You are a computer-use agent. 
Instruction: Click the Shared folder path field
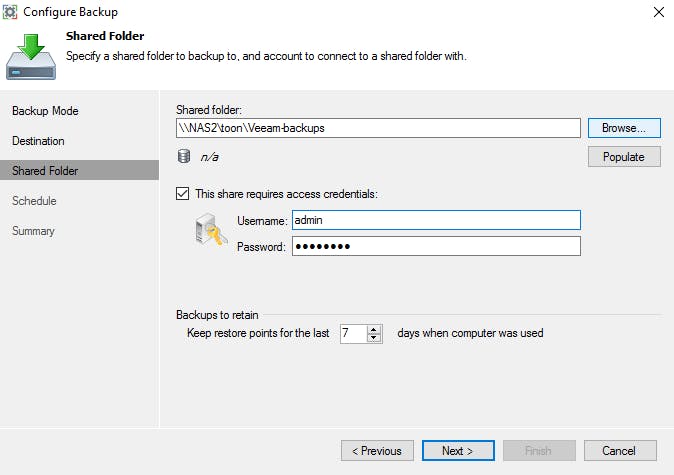(x=378, y=128)
